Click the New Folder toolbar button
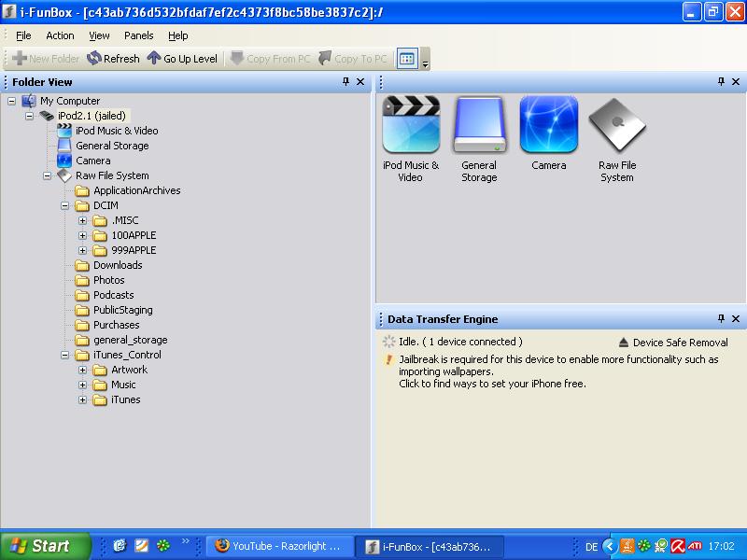 (46, 59)
